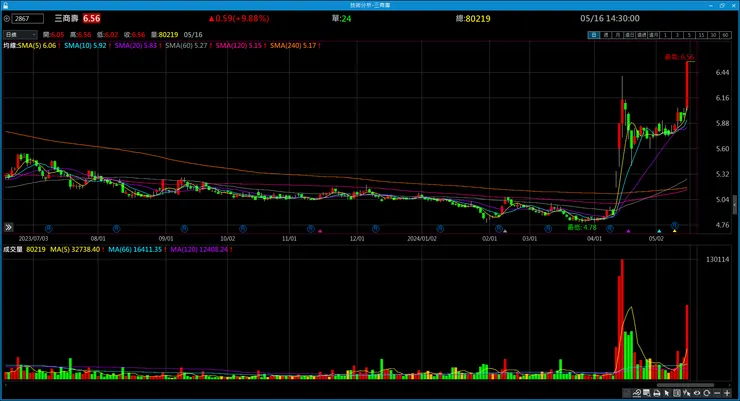Click the SMA(10) 5.92 moving average label
Viewport: 740px width, 401px height.
pyautogui.click(x=85, y=45)
